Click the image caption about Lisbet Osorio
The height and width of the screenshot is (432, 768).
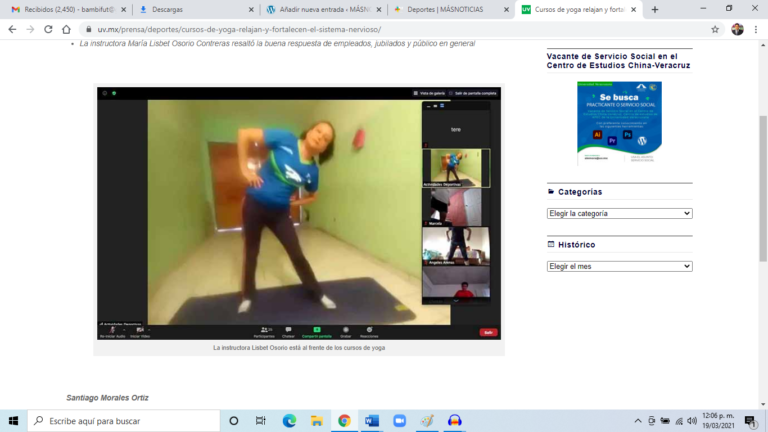coord(299,348)
